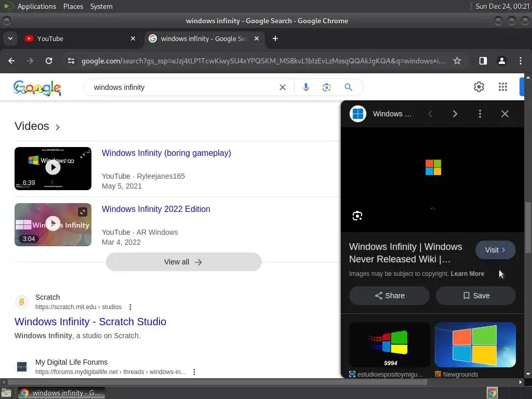
Task: Click My Digital Life Forums site name
Action: click(x=71, y=362)
